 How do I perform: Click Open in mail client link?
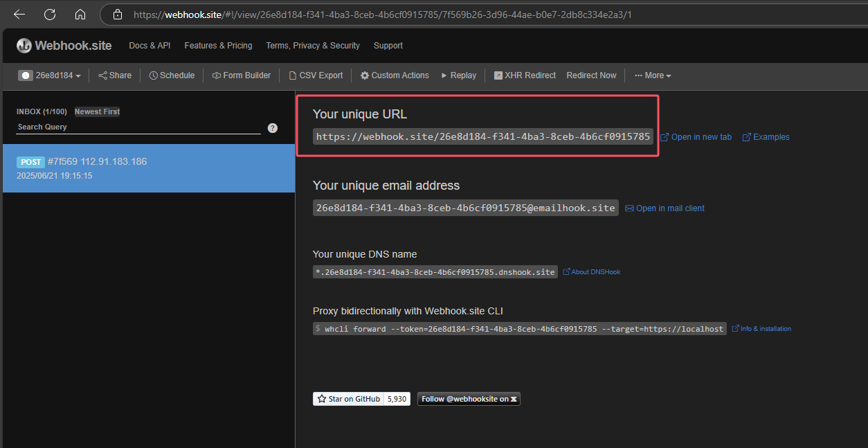(x=664, y=208)
